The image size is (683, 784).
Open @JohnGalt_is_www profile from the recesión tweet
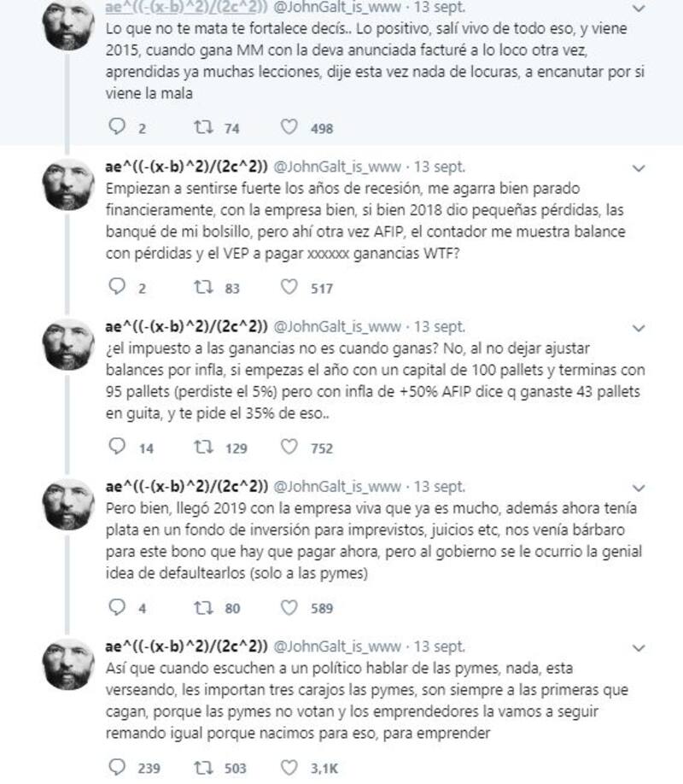(337, 167)
